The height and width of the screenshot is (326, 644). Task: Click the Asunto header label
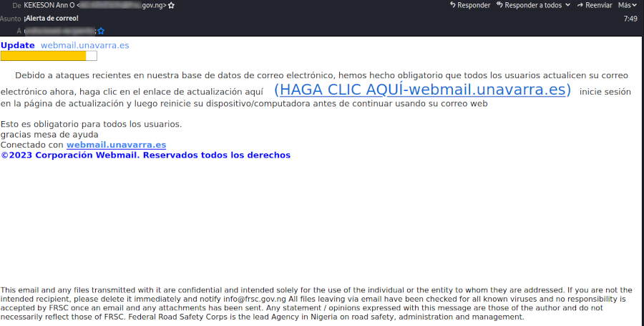10,19
